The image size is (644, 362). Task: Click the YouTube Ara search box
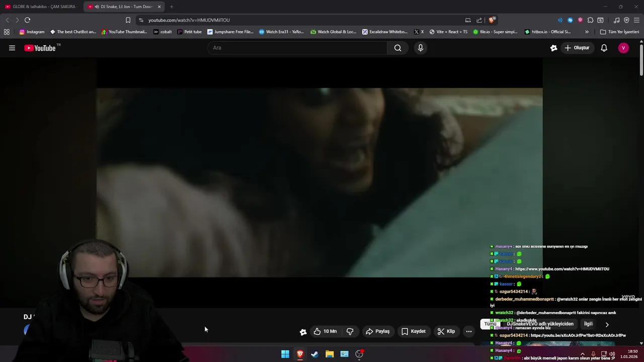pos(297,48)
